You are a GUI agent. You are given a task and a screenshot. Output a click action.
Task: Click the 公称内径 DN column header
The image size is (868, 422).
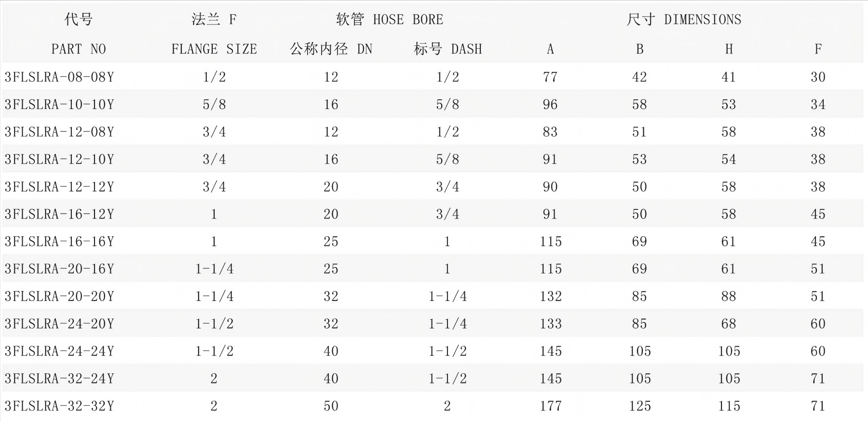(x=331, y=49)
